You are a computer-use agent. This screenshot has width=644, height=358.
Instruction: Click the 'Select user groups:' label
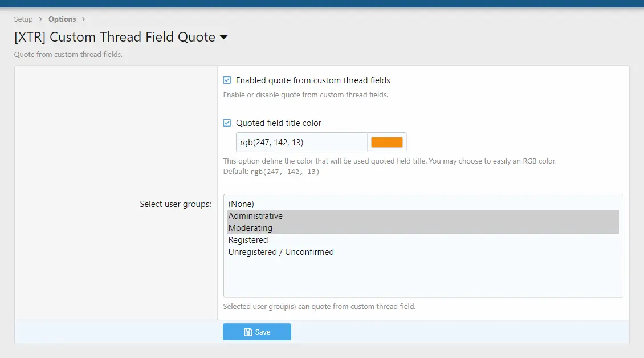[176, 204]
